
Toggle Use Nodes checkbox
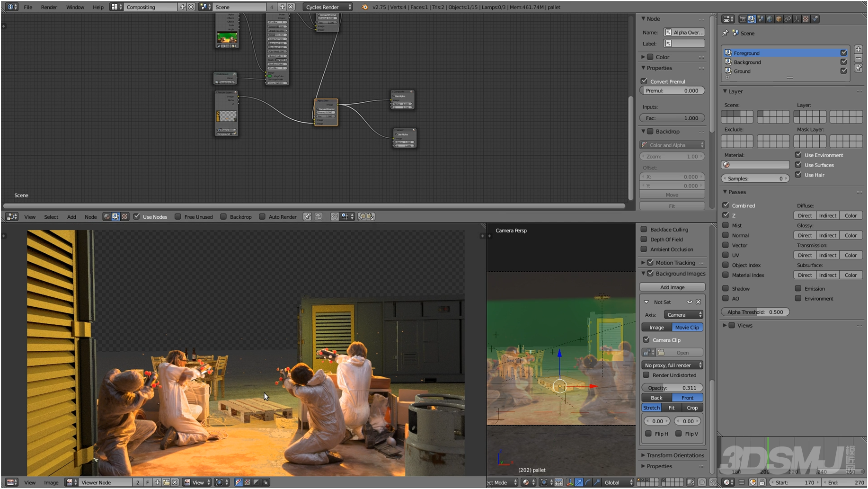137,217
